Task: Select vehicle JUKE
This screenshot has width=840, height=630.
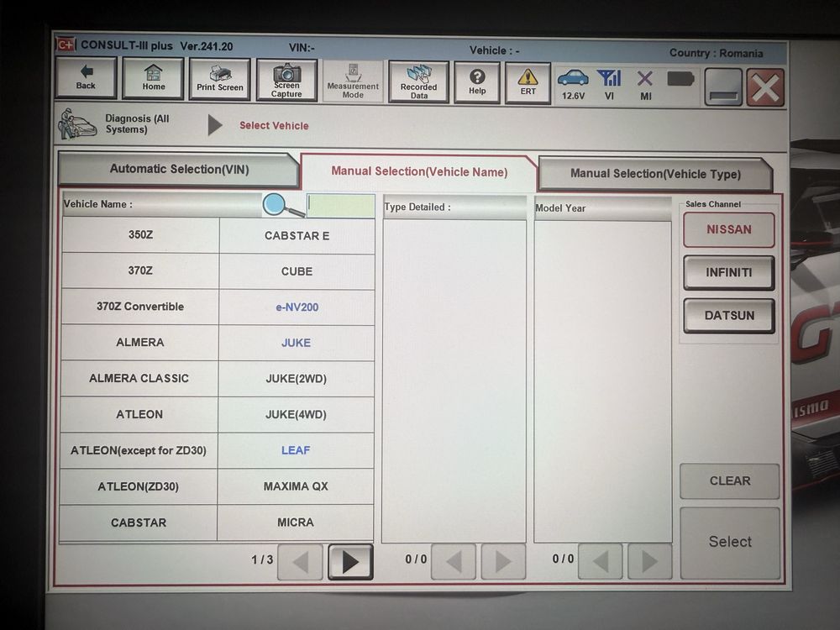Action: (297, 343)
